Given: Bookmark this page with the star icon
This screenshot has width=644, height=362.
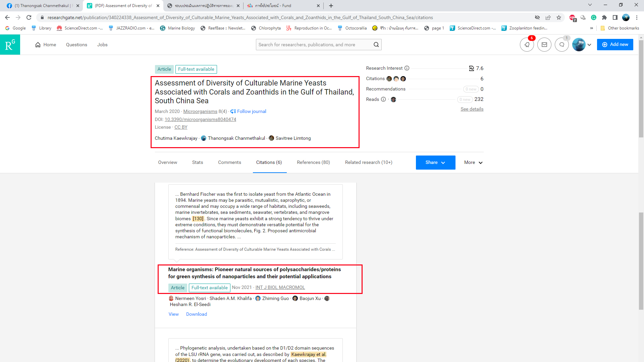Looking at the screenshot, I should [x=559, y=17].
